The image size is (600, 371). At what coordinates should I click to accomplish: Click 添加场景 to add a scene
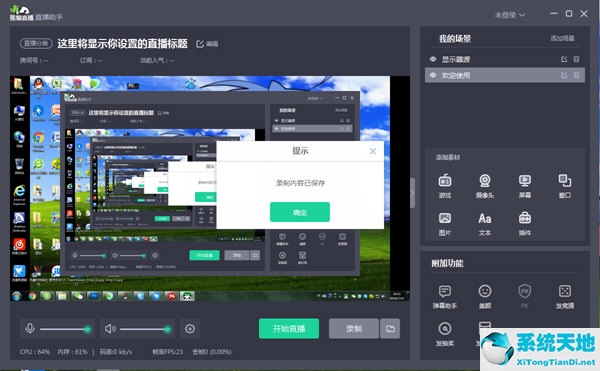click(562, 38)
